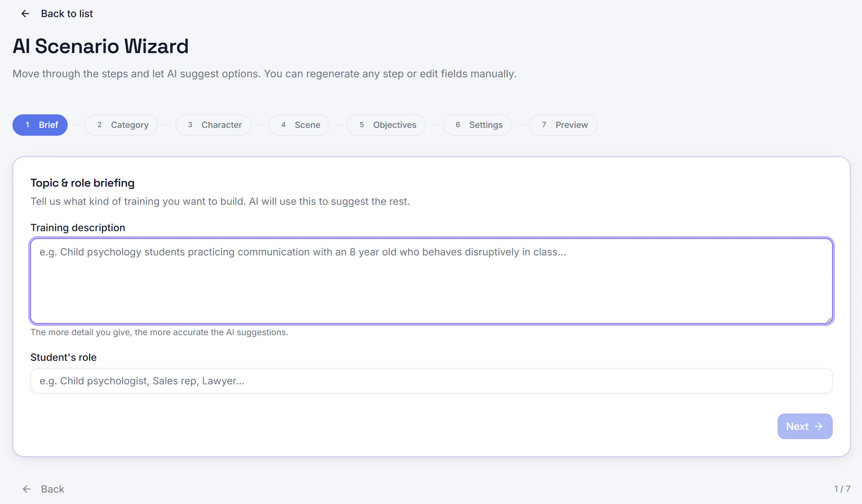Focus the Training description text area
Viewport: 862px width, 504px height.
click(x=431, y=281)
